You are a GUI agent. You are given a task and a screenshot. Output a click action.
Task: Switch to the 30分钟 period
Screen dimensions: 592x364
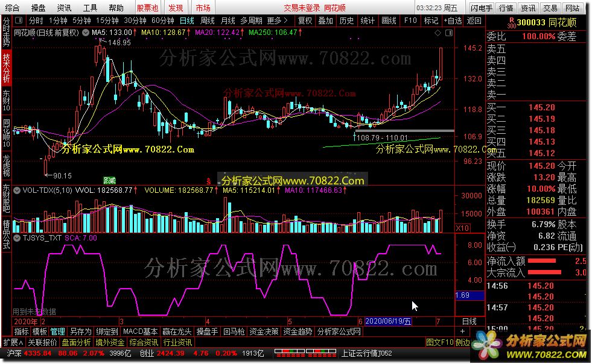click(135, 20)
